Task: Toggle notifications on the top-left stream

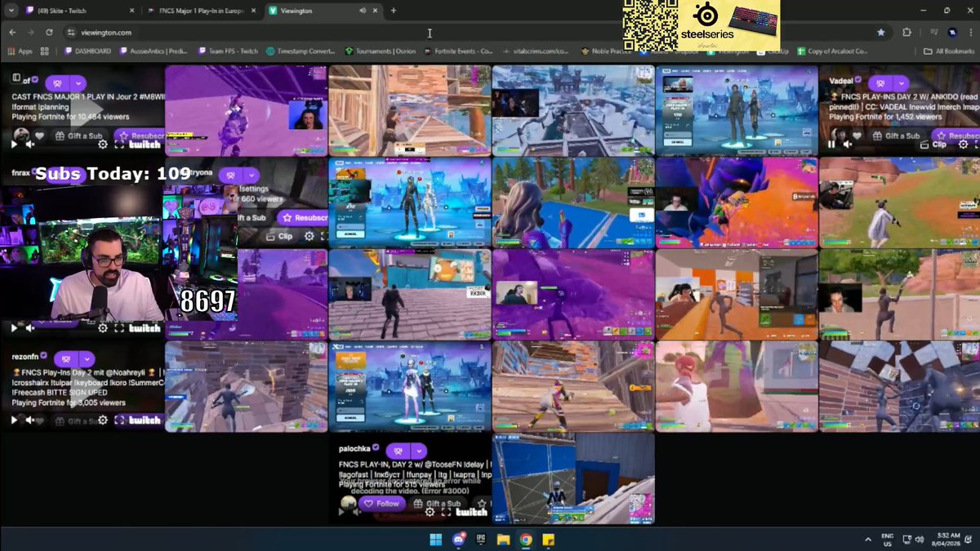Action: (x=58, y=83)
